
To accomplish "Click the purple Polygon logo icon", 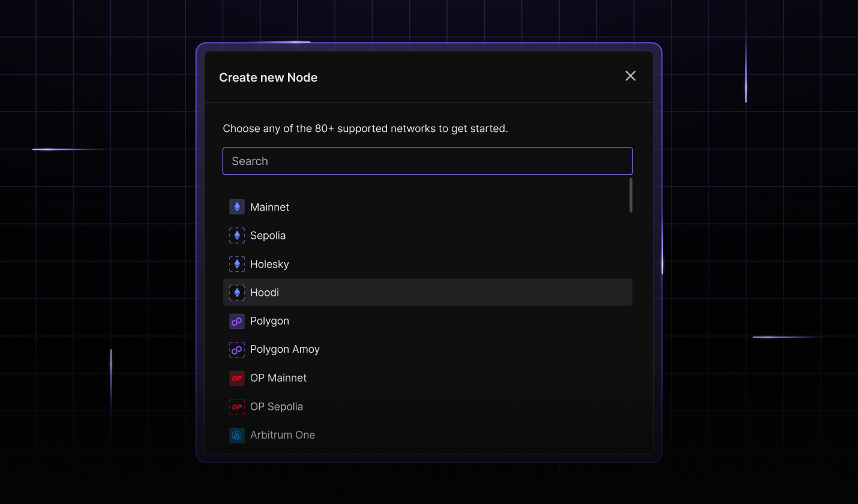I will tap(236, 321).
